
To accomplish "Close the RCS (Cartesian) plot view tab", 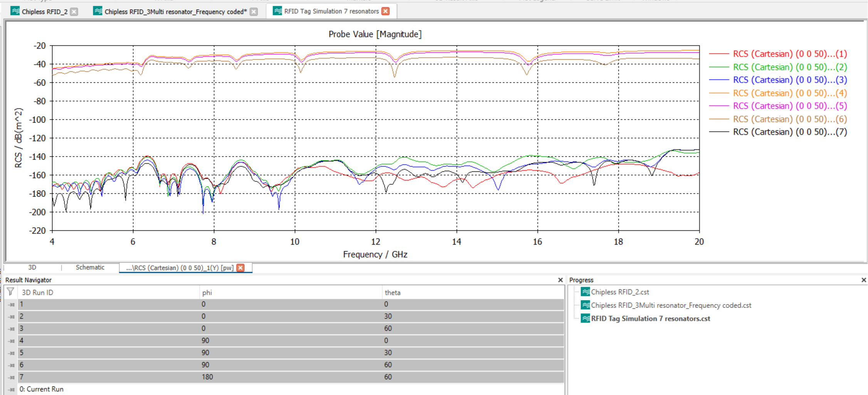I will click(240, 268).
